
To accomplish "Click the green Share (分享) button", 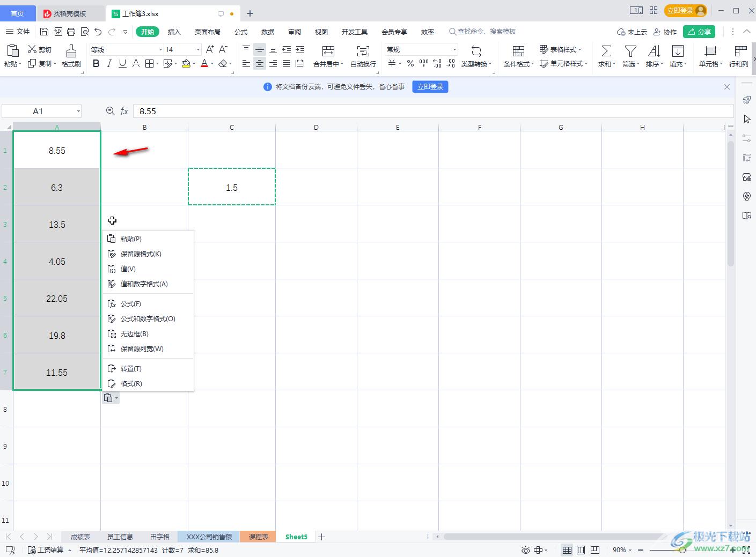I will click(x=699, y=32).
